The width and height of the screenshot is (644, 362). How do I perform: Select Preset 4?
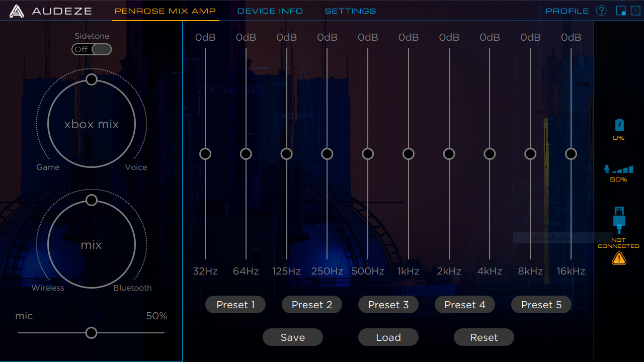[x=465, y=305]
